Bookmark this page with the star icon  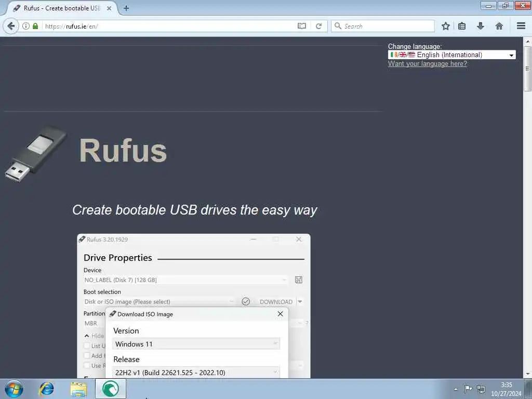445,26
